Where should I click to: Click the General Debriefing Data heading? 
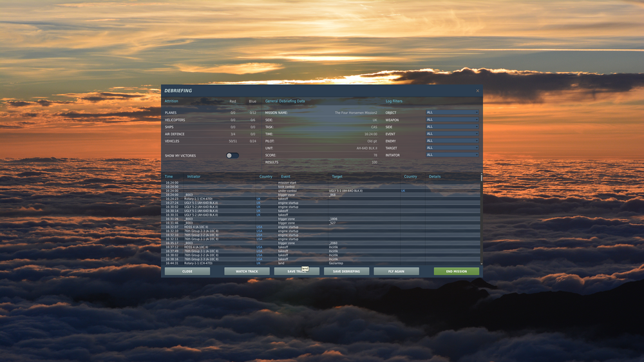285,101
